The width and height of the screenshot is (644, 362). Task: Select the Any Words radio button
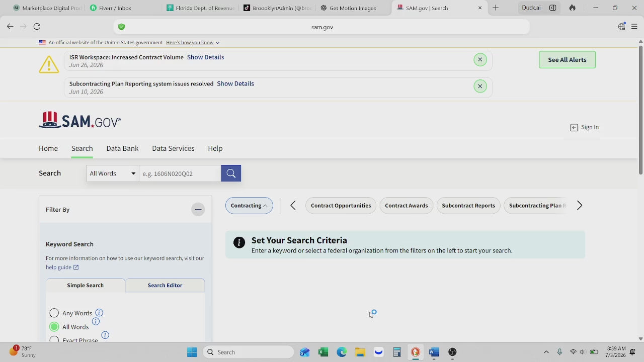click(x=54, y=313)
